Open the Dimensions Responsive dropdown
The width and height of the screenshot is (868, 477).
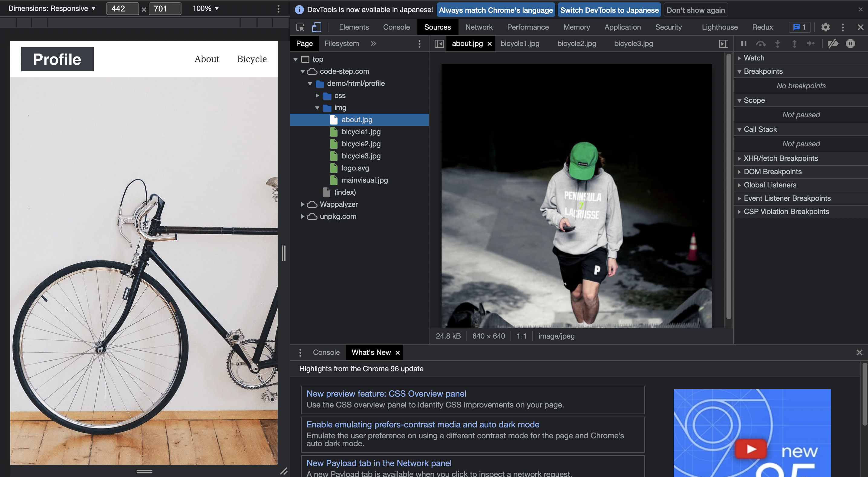[x=52, y=8]
